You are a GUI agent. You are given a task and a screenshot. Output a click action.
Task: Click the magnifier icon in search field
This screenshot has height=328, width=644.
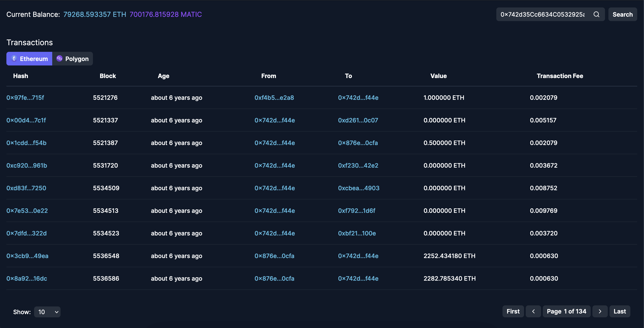pos(596,15)
